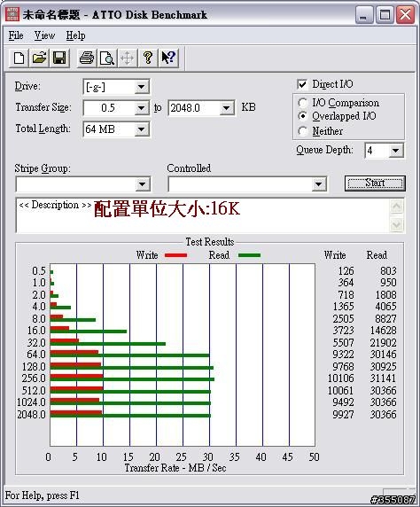420x507 pixels.
Task: Click the Save floppy disk icon
Action: point(59,58)
